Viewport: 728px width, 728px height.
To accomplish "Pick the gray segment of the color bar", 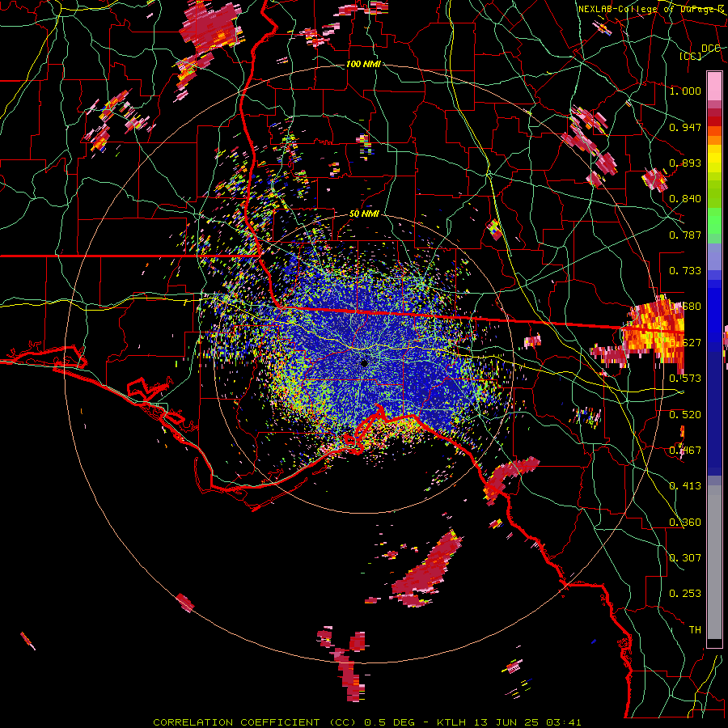I will (x=714, y=562).
